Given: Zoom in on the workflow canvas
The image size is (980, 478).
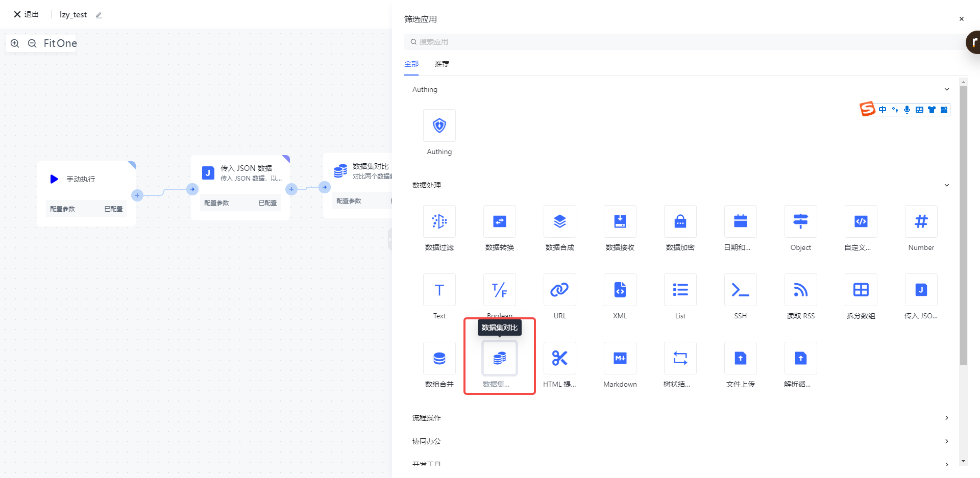Looking at the screenshot, I should pyautogui.click(x=15, y=43).
